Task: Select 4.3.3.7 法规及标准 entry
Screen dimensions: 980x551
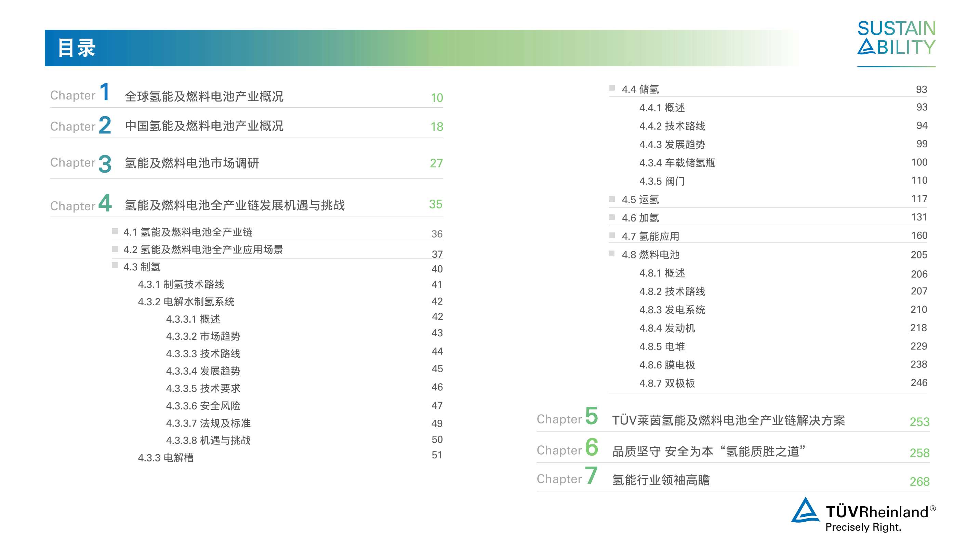Action: [x=208, y=423]
